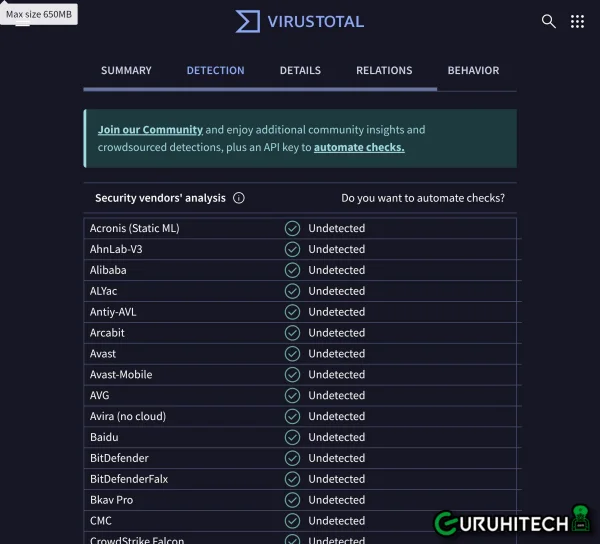The width and height of the screenshot is (600, 544).
Task: Click the Max size 650MB tooltip
Action: click(39, 14)
